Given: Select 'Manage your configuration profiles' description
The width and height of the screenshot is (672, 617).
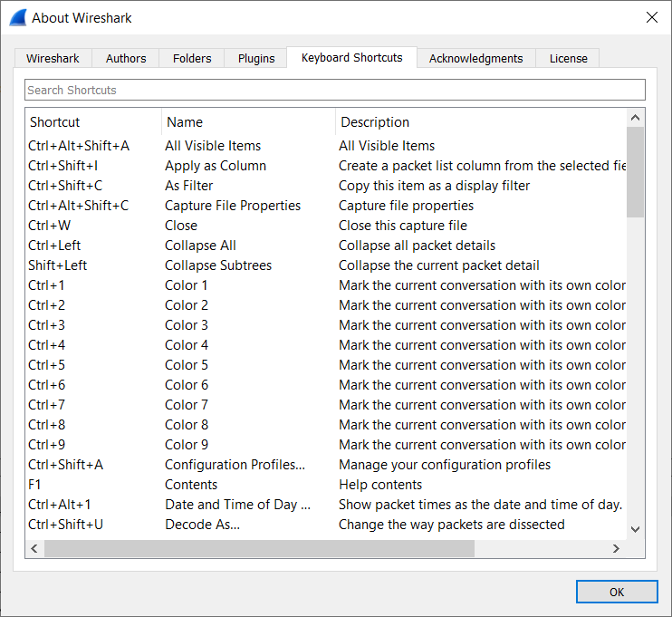Looking at the screenshot, I should [445, 465].
